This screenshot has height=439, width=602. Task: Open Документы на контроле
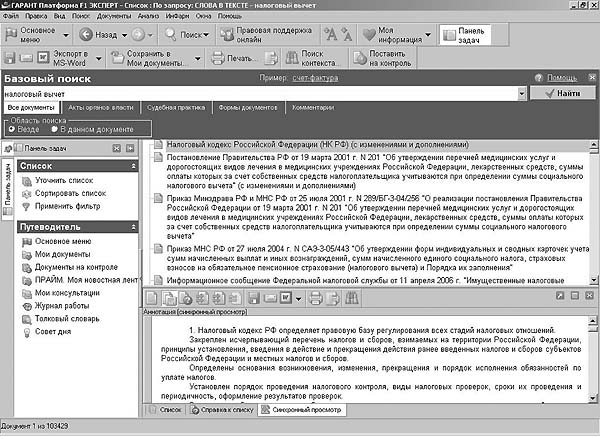pos(76,267)
